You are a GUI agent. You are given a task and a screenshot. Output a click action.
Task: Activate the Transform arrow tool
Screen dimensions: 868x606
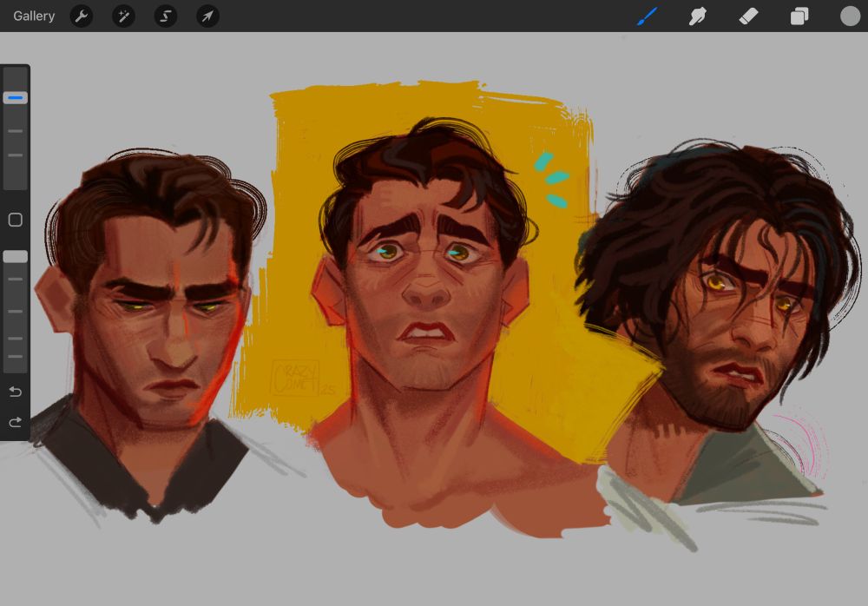coord(207,16)
